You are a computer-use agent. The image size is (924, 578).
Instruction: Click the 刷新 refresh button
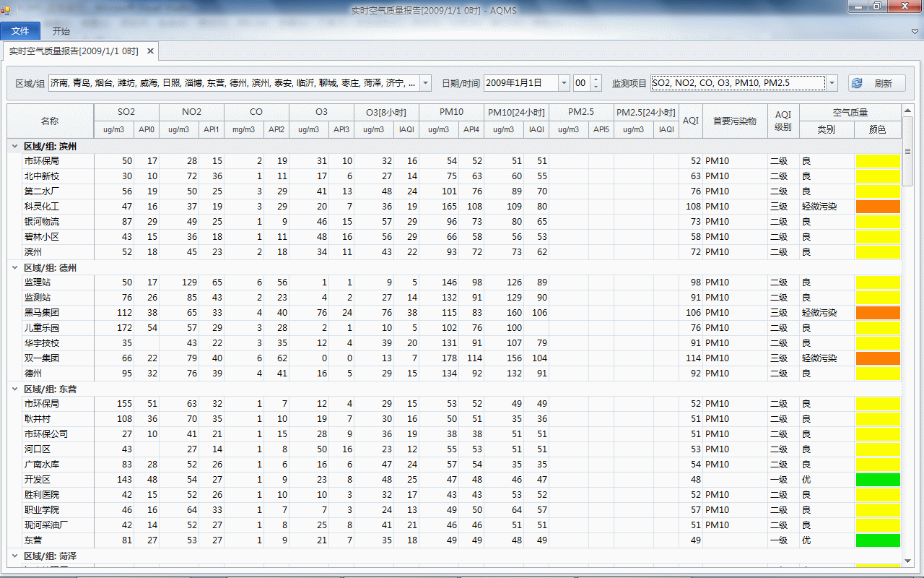pos(876,83)
